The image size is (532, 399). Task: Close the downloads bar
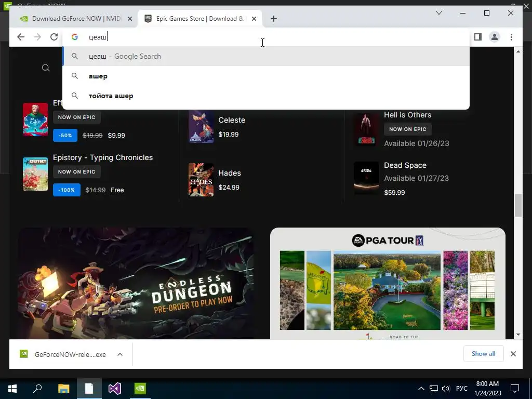click(x=513, y=354)
